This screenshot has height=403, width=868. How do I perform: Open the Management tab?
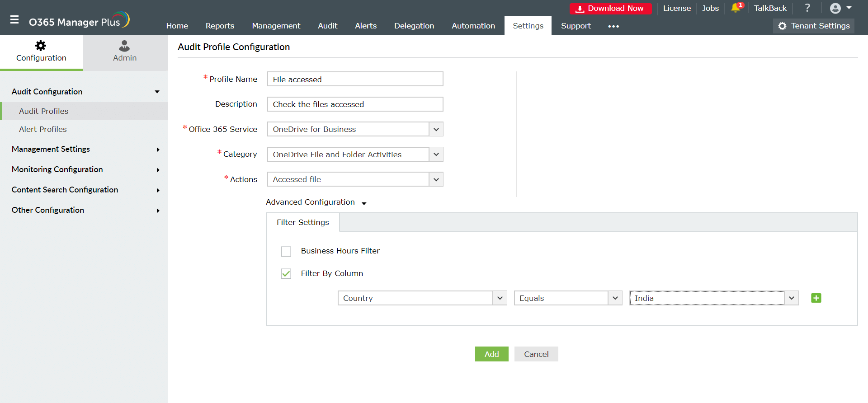276,26
